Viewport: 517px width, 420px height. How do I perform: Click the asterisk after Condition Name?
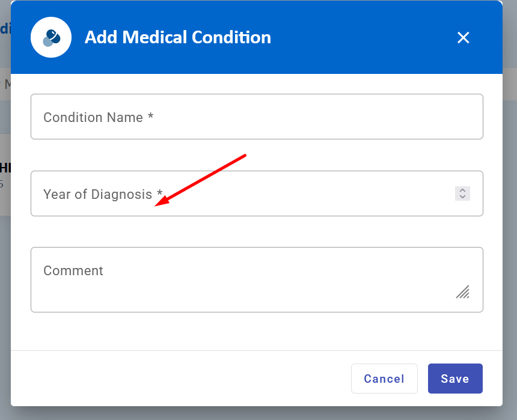pyautogui.click(x=151, y=117)
